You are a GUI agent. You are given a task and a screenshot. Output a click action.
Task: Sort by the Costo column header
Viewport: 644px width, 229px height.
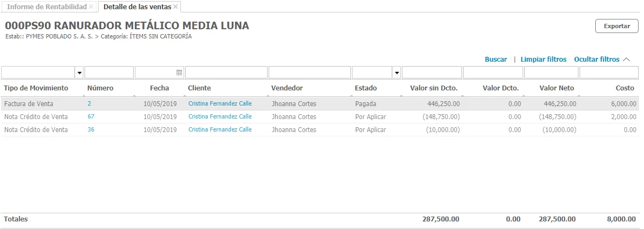pos(625,88)
